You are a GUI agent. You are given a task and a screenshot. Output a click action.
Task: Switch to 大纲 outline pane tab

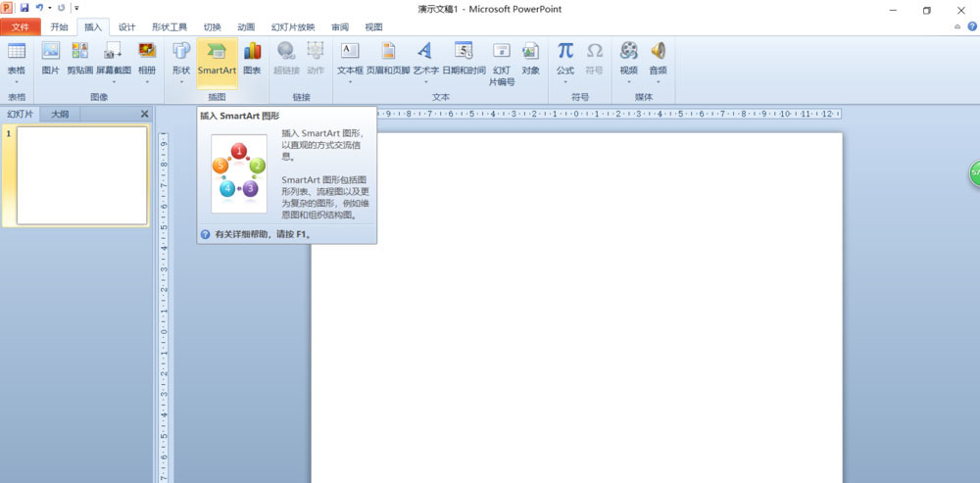[60, 115]
